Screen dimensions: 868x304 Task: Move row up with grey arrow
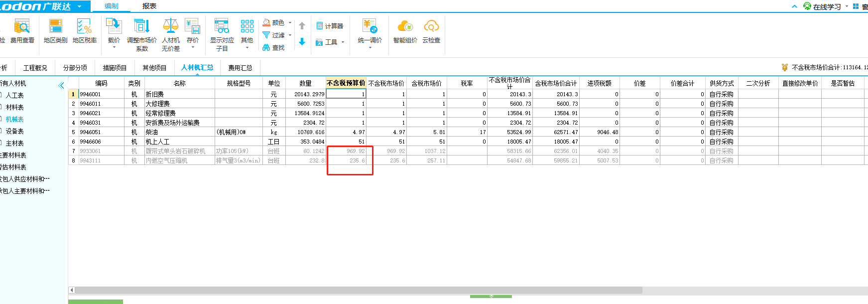[302, 26]
